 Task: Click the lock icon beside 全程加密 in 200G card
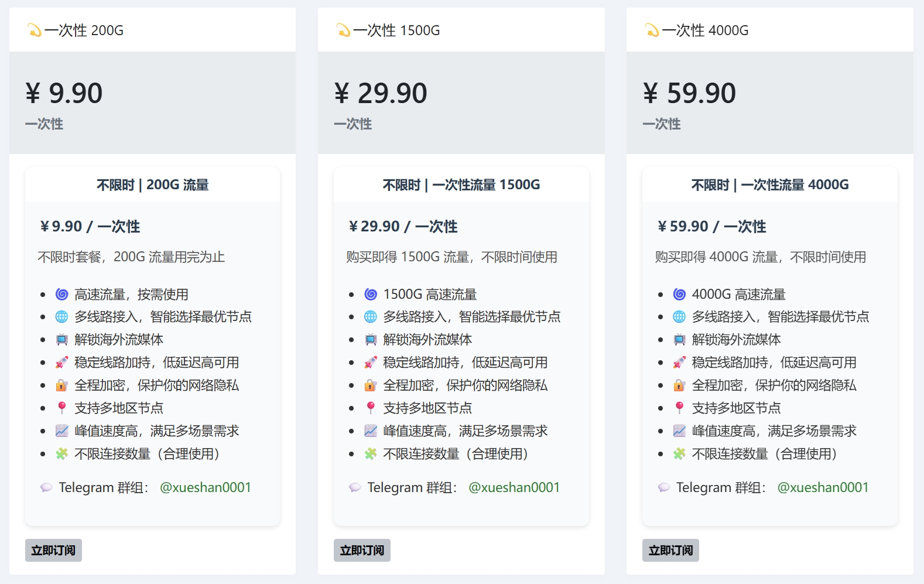[61, 385]
